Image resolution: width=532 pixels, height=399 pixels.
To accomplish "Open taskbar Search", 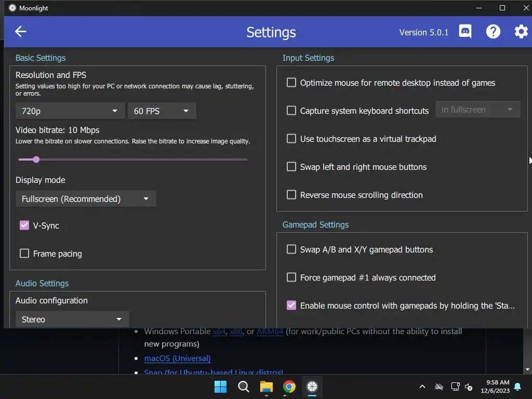I will point(244,387).
